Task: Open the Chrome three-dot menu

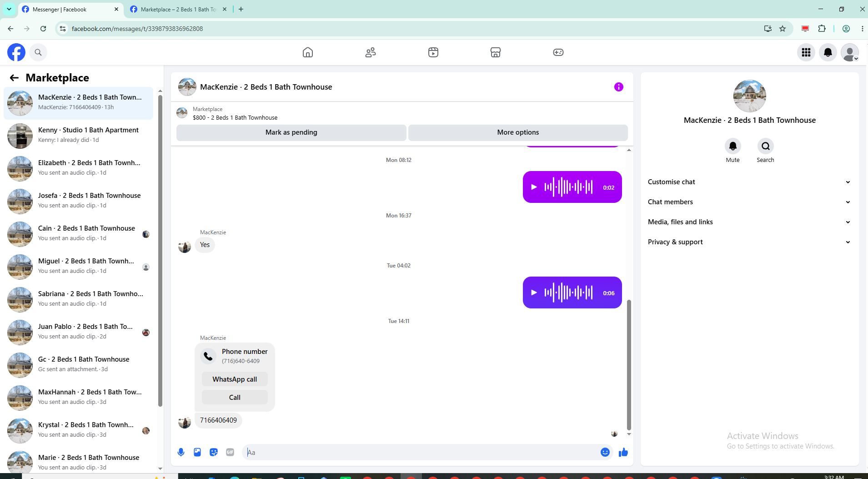Action: [862, 29]
